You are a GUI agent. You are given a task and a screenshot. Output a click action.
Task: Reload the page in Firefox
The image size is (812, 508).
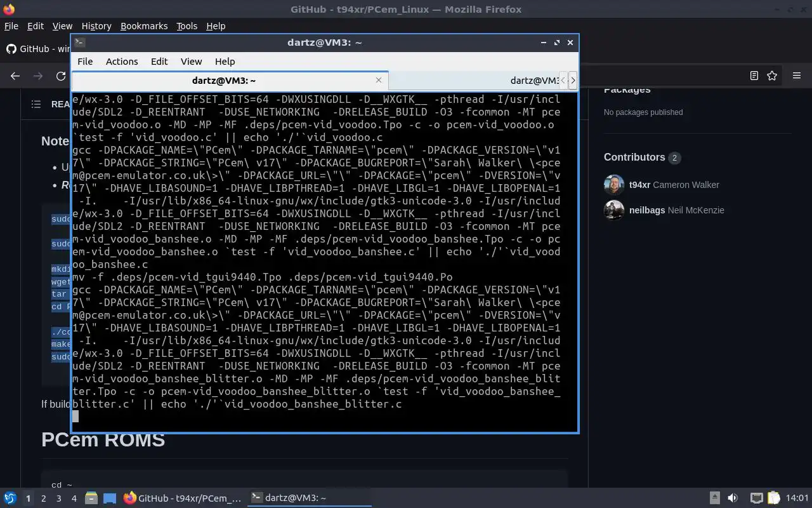pyautogui.click(x=61, y=76)
